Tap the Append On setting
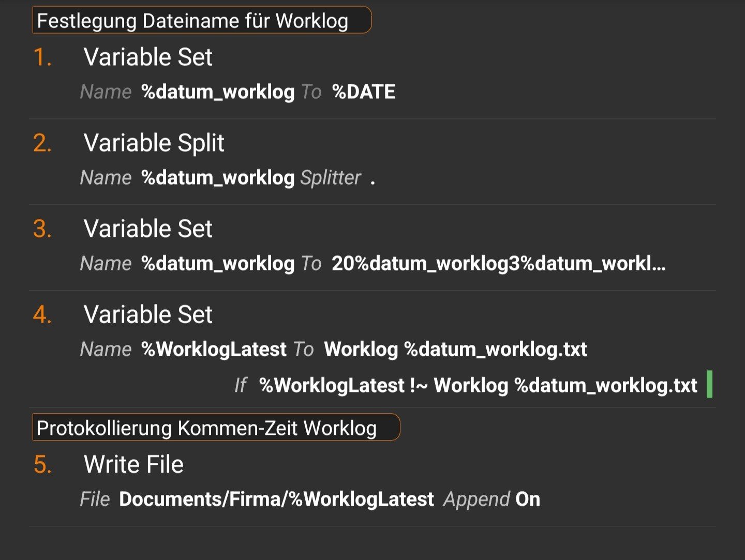 [x=491, y=500]
